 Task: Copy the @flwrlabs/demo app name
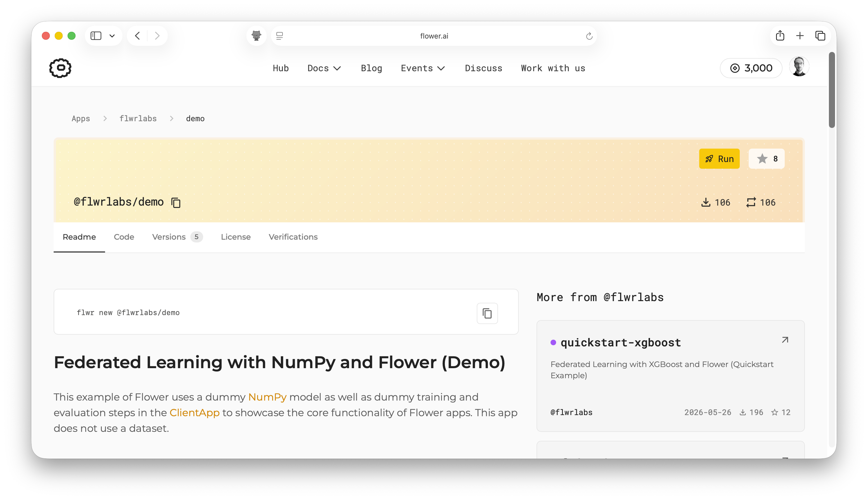point(176,203)
